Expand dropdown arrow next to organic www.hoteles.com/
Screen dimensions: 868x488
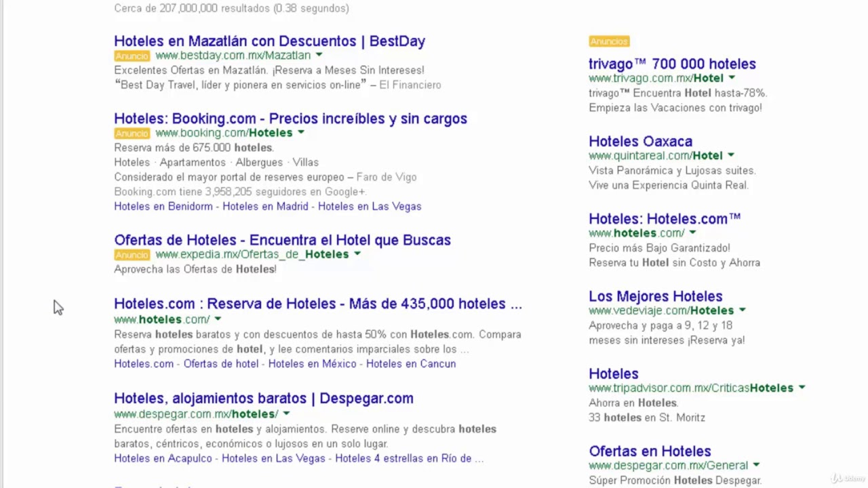[218, 319]
